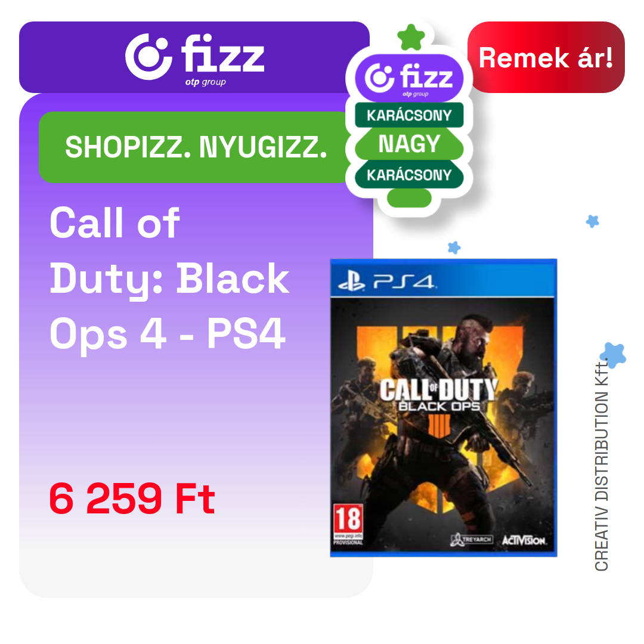Screen dimensions: 644x644
Task: Click the otp group text under fizz header
Action: 205,82
